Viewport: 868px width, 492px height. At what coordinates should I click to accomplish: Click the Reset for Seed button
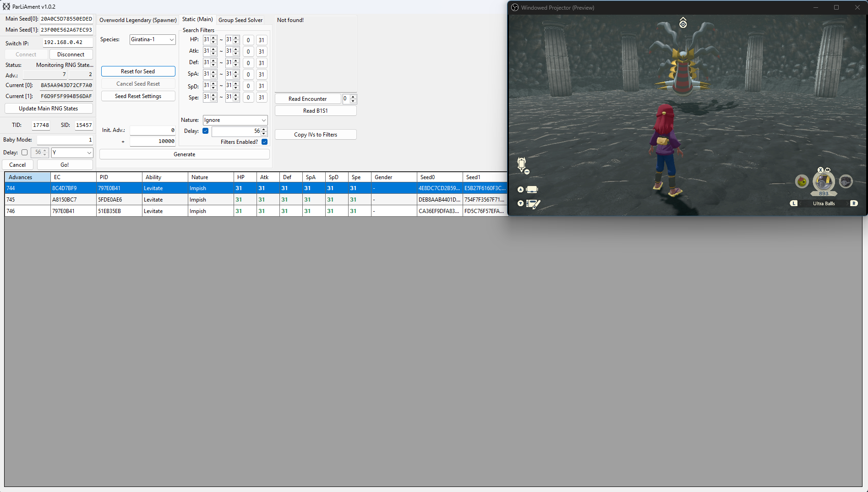pyautogui.click(x=138, y=71)
